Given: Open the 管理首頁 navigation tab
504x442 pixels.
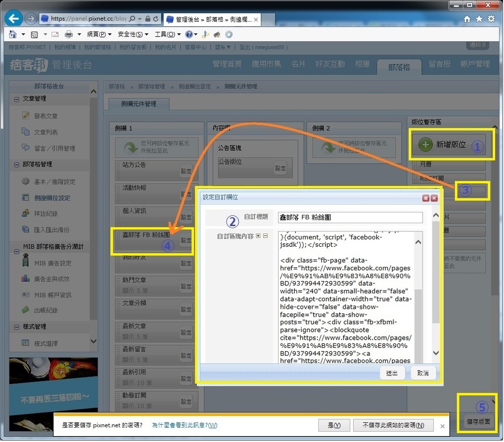Looking at the screenshot, I should pos(227,64).
